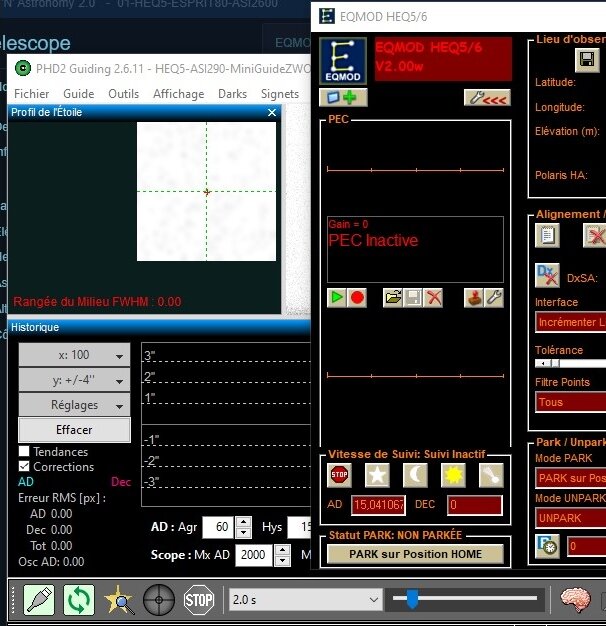Viewport: 606px width, 626px height.
Task: Increase Mx AD value with up arrow
Action: tap(282, 550)
